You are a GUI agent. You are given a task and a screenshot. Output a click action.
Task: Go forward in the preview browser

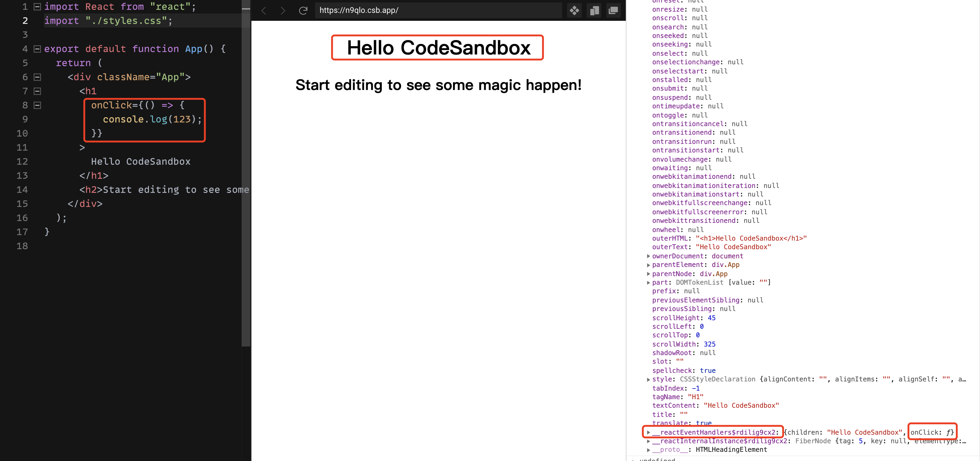point(283,11)
